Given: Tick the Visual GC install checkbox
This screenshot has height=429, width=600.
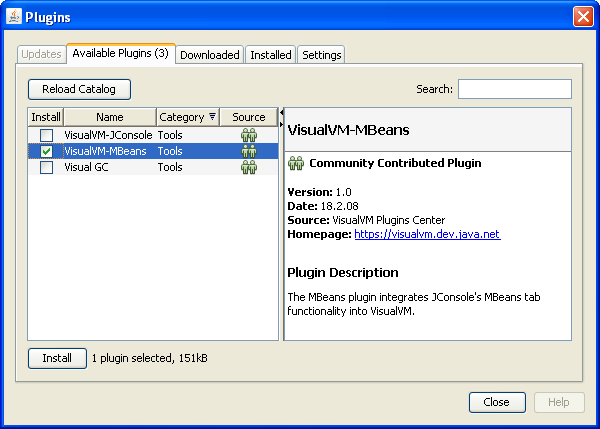Looking at the screenshot, I should (46, 167).
